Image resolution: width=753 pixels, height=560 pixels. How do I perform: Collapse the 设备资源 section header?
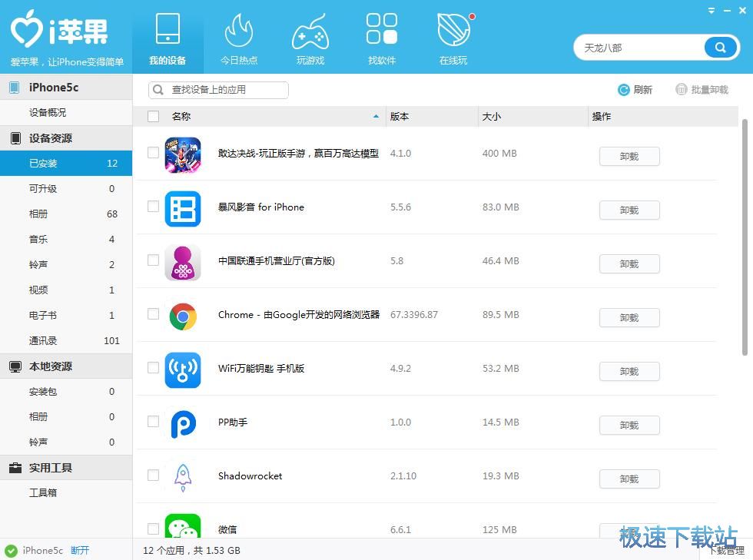click(x=66, y=138)
